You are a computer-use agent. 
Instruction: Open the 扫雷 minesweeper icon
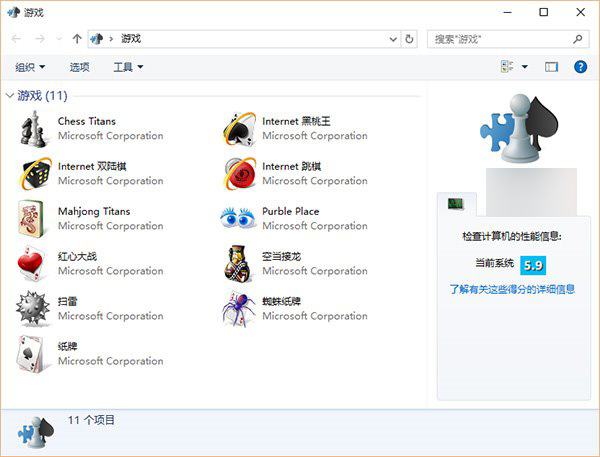33,309
